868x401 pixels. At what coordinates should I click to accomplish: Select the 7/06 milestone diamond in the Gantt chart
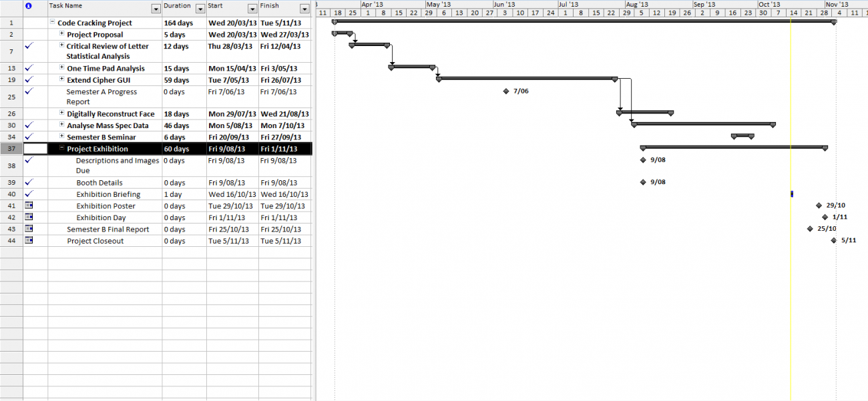tap(506, 91)
